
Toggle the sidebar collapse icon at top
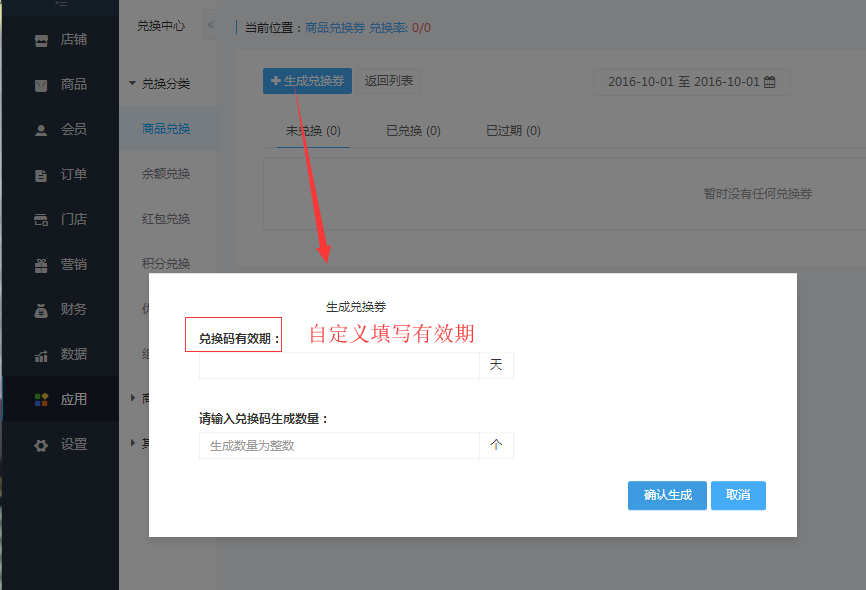[x=61, y=4]
